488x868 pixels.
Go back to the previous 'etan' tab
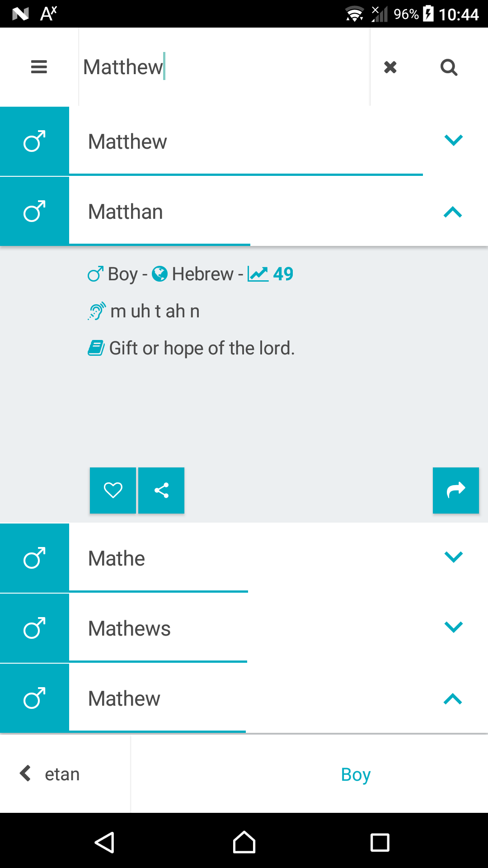[51, 774]
